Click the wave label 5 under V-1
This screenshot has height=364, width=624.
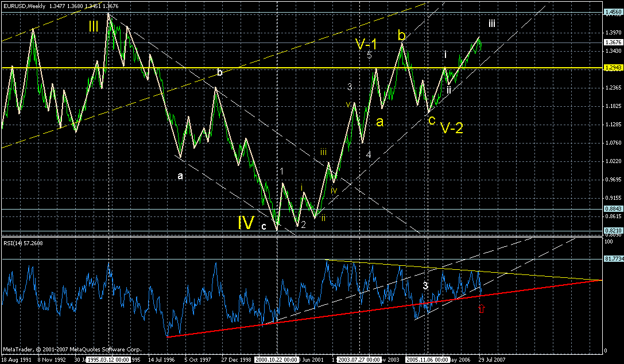369,55
